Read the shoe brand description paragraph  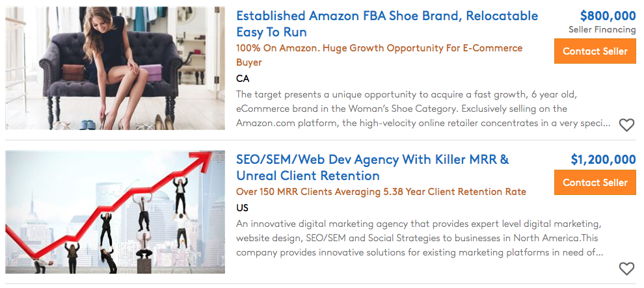pyautogui.click(x=423, y=109)
